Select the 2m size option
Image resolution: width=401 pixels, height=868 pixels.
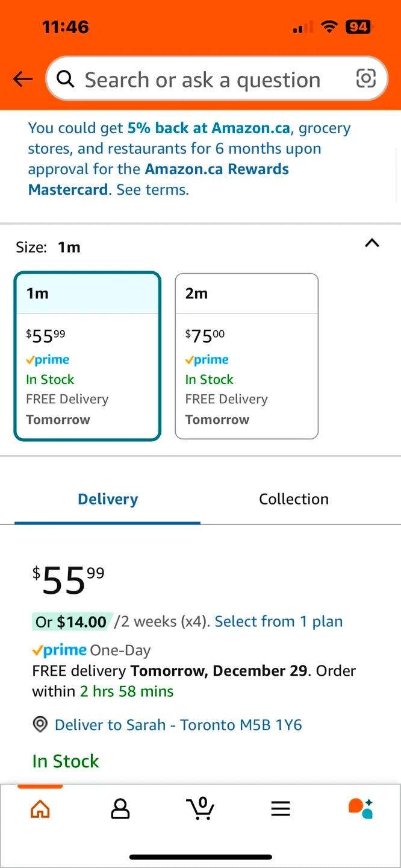[246, 356]
